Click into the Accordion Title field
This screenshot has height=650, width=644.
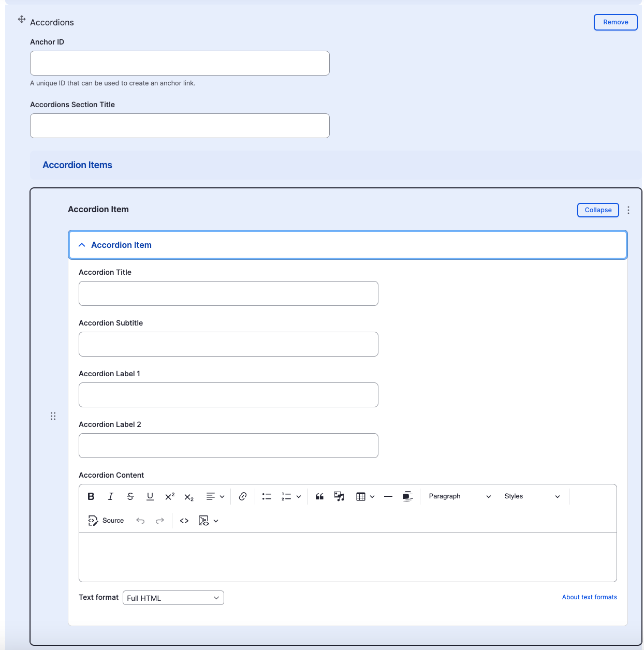(228, 293)
